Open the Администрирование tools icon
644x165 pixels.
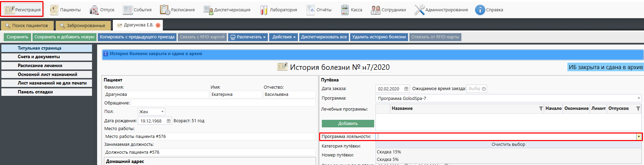click(419, 10)
